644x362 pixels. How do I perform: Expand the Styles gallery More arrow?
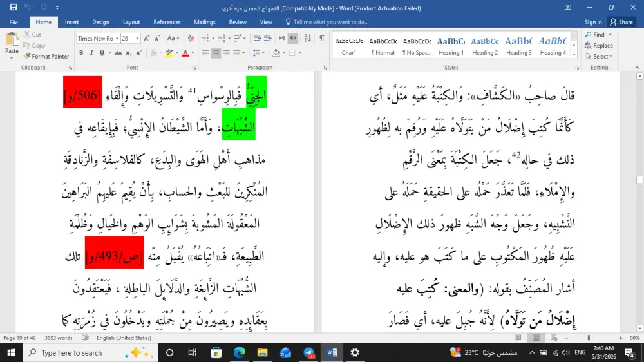pos(574,55)
